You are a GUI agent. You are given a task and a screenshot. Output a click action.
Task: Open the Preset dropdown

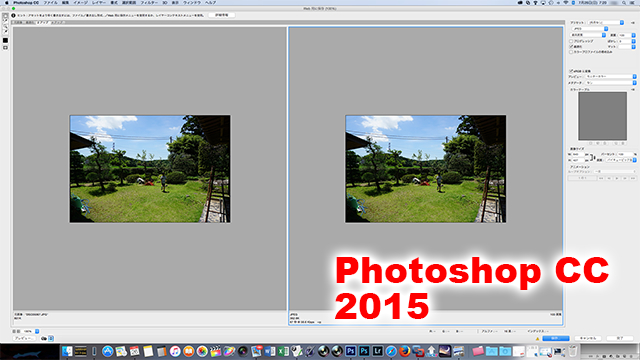[606, 22]
